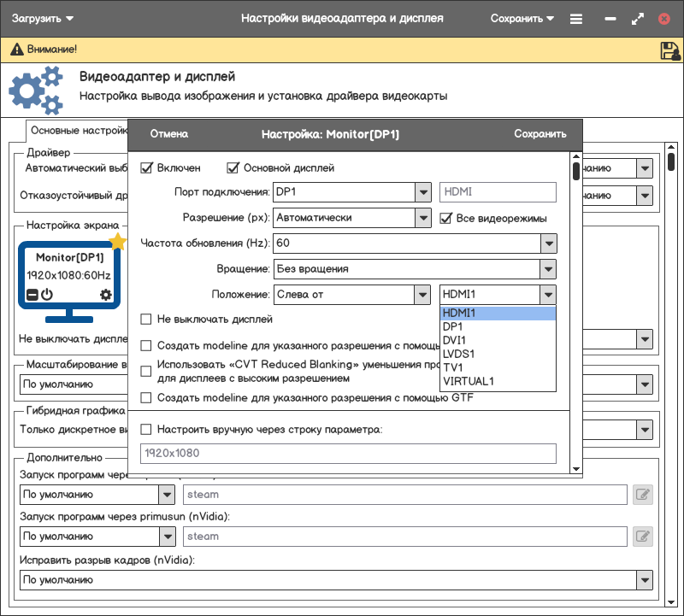Click the power icon on Monitor[DP1]

click(47, 295)
